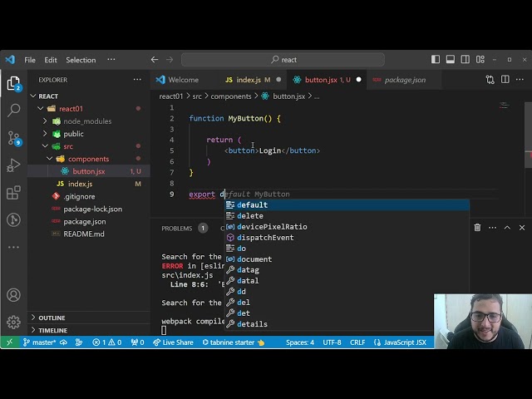Image resolution: width=532 pixels, height=399 pixels.
Task: Start Live Share from status bar
Action: click(173, 342)
